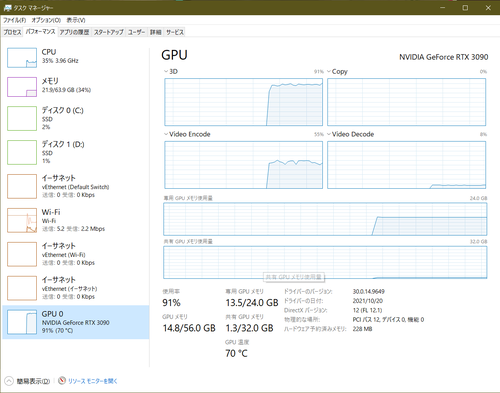
Task: Select vEthernet (Default Switch) Ethernet entry
Action: 76,186
